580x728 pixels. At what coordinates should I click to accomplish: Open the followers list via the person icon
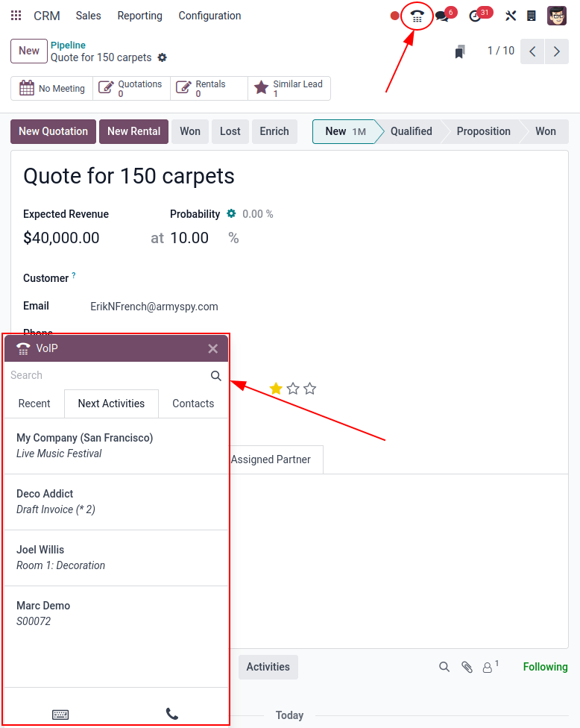488,667
